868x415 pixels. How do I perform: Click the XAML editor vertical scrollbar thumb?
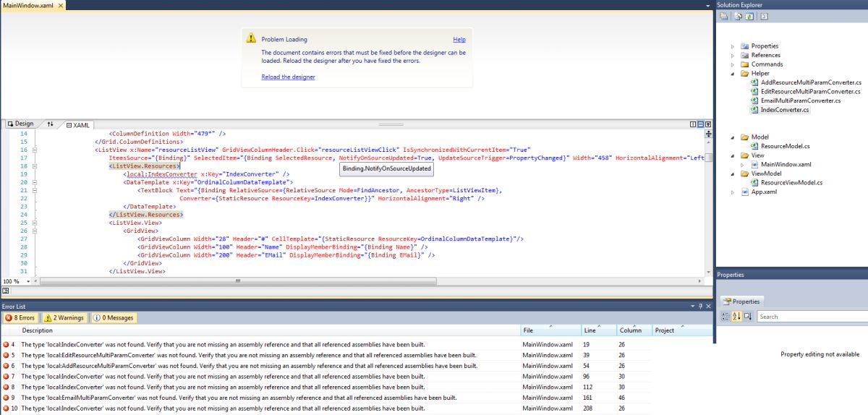tap(709, 158)
